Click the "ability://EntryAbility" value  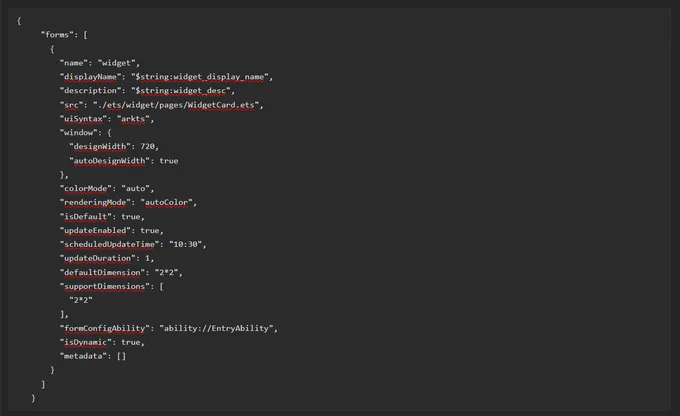216,328
